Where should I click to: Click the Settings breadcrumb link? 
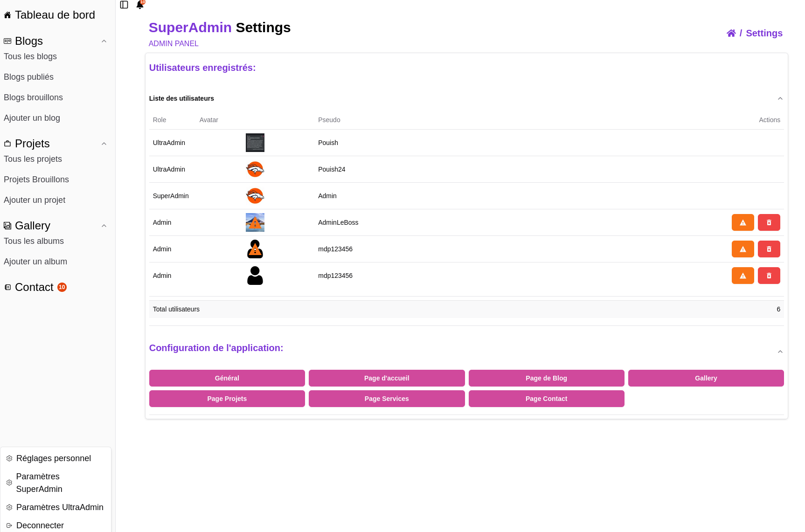pos(763,33)
